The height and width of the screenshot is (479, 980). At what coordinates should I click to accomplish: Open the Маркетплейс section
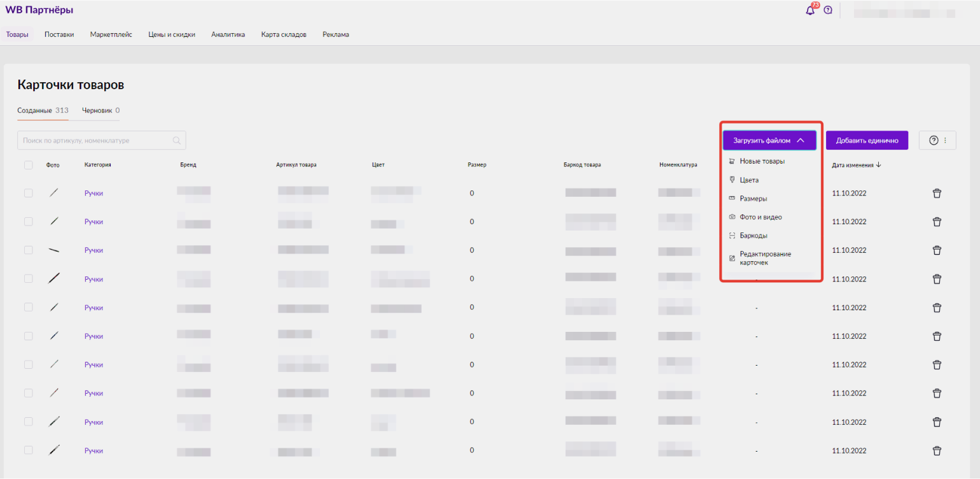tap(111, 35)
